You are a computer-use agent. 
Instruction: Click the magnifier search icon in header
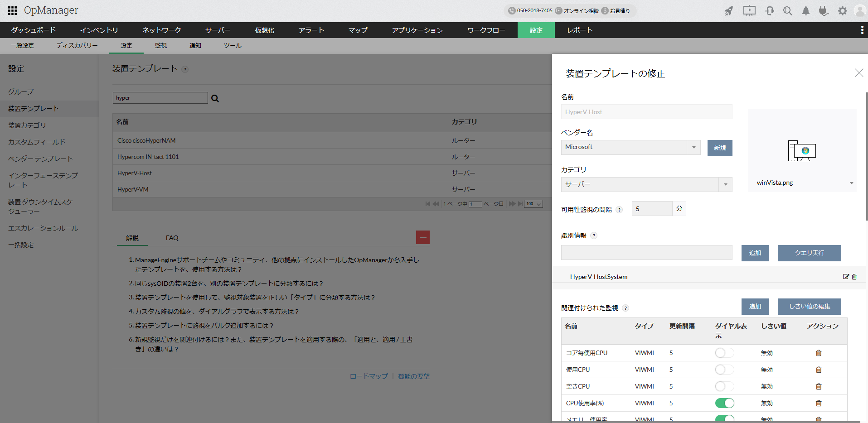(788, 11)
